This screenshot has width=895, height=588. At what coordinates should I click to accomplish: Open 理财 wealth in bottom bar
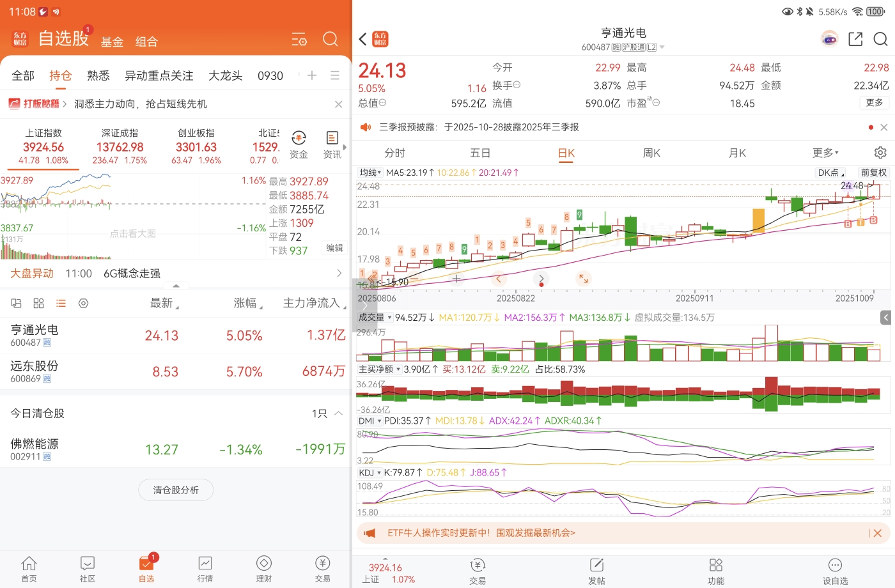[x=264, y=569]
